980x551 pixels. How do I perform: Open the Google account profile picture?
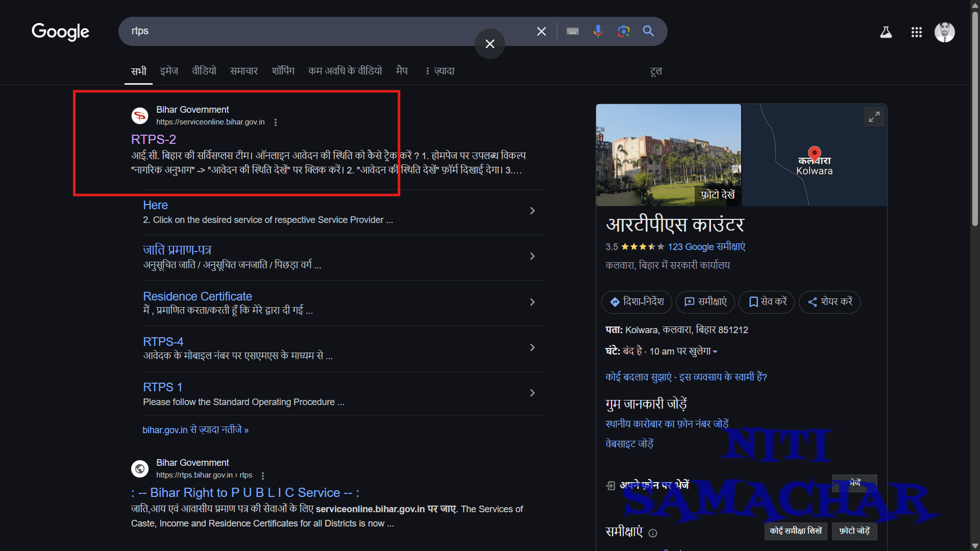[945, 32]
